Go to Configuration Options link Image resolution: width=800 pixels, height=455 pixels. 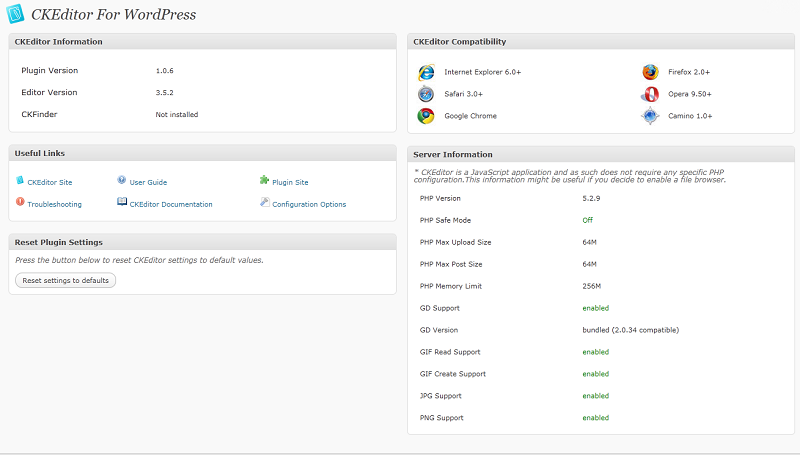[x=309, y=204]
